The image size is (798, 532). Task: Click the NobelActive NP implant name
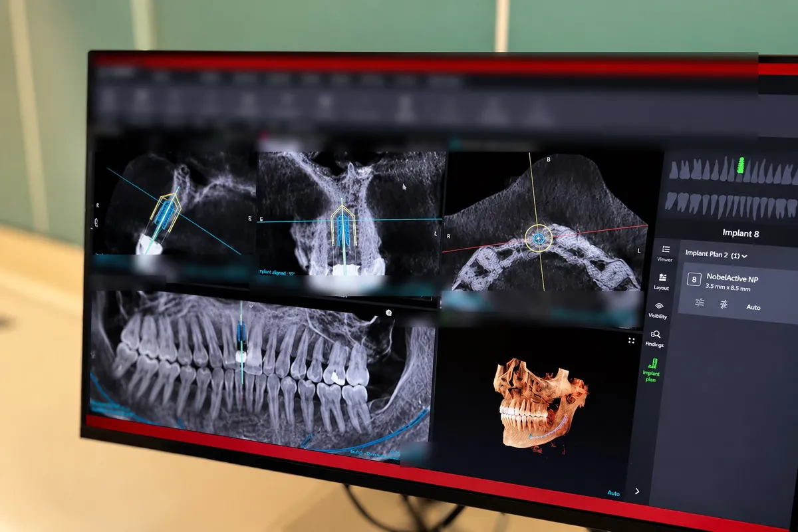[732, 279]
